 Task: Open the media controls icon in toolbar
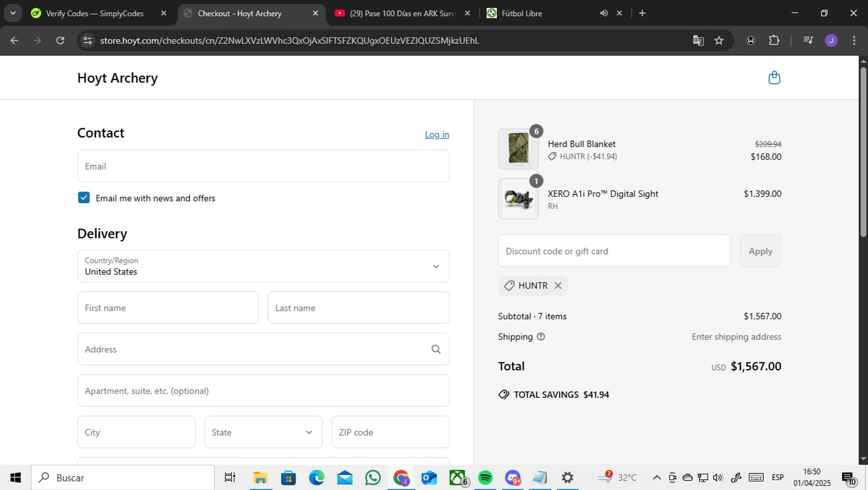click(808, 40)
